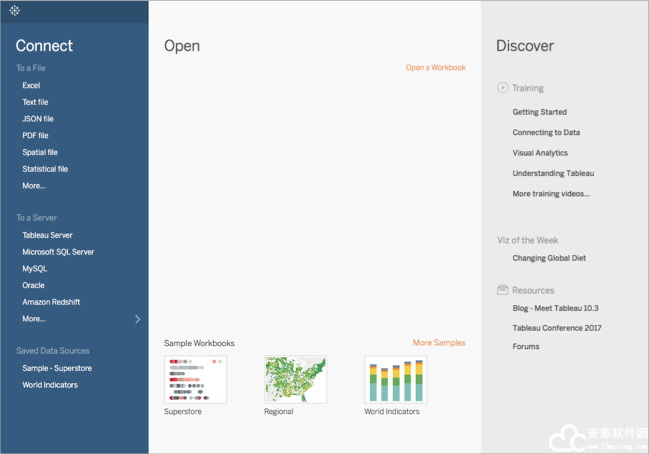Image resolution: width=649 pixels, height=454 pixels.
Task: Connect to Microsoft SQL Server
Action: click(x=58, y=252)
